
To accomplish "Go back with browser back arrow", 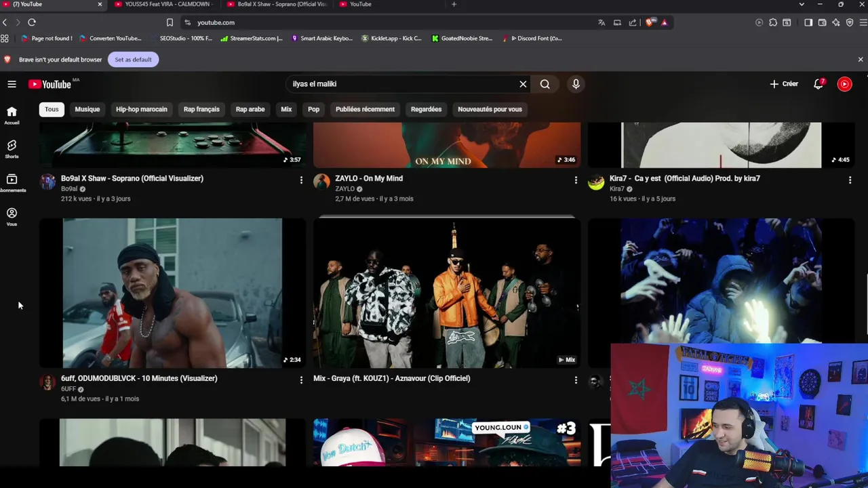I will click(5, 22).
